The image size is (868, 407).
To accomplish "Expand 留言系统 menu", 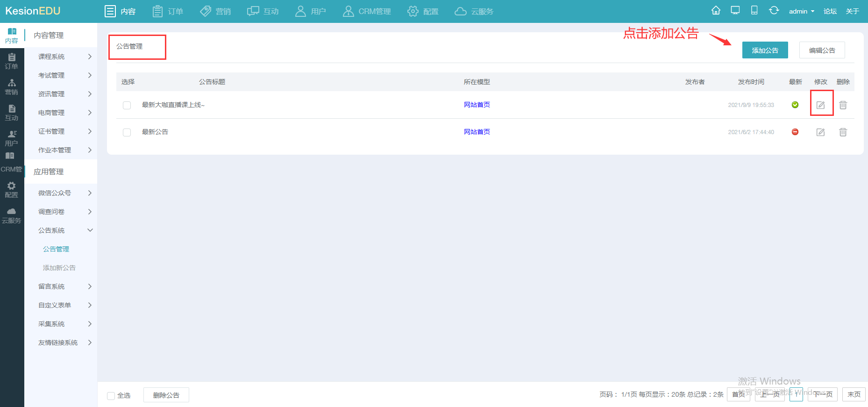I will tap(61, 286).
